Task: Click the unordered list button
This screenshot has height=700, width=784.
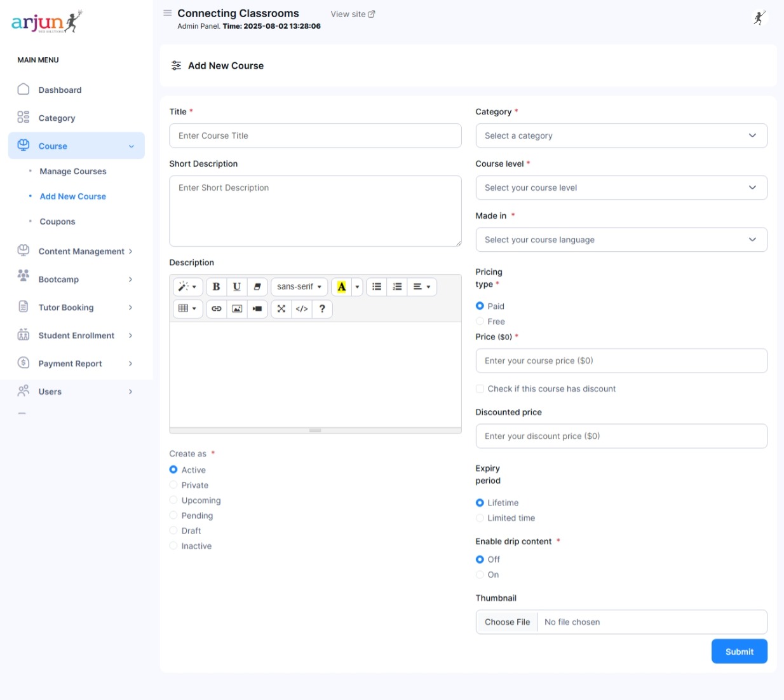Action: pyautogui.click(x=377, y=287)
